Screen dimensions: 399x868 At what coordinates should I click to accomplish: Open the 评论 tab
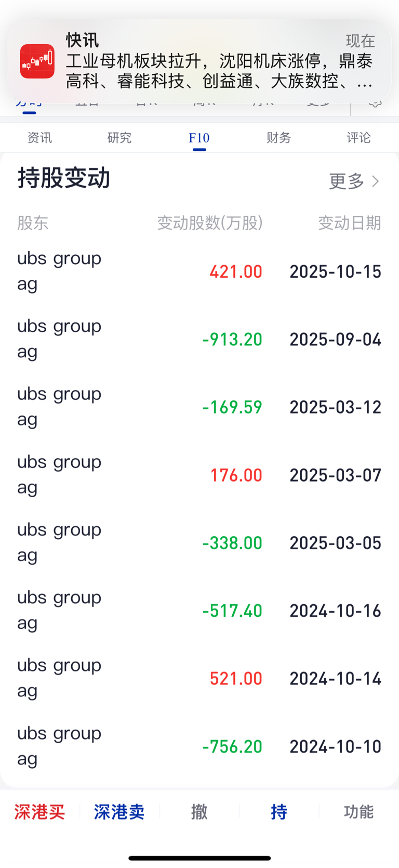(x=358, y=138)
